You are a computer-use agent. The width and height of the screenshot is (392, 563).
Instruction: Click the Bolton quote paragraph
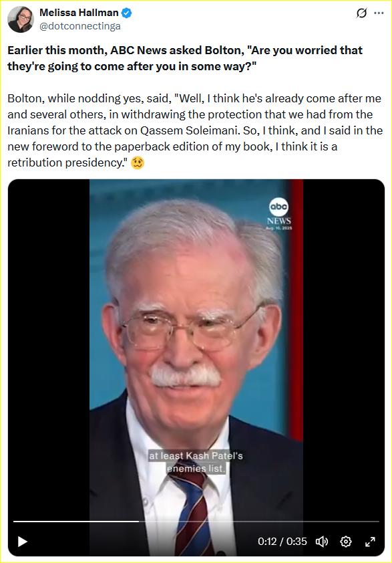[195, 130]
